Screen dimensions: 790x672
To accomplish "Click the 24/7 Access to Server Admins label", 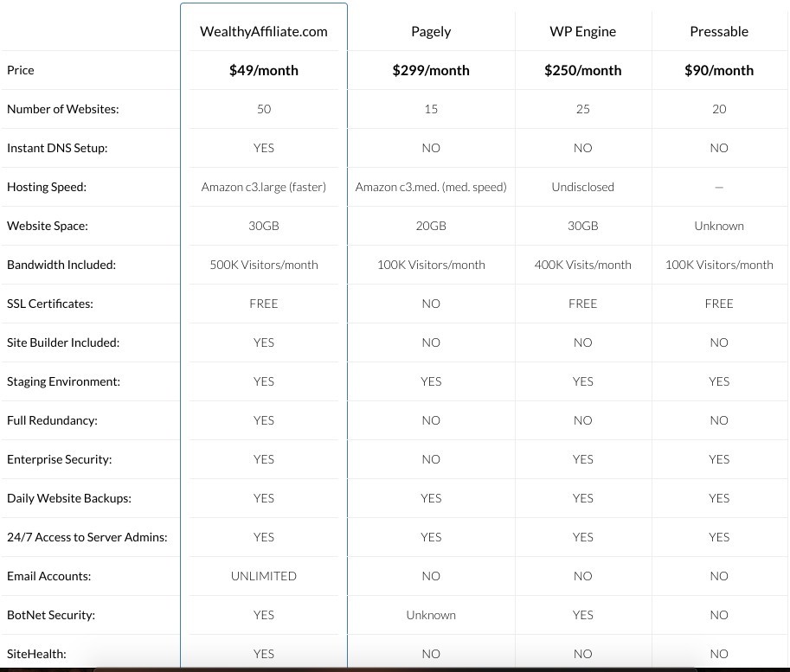I will (x=87, y=537).
